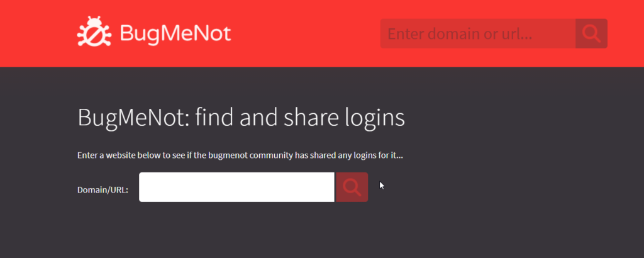The image size is (644, 258).
Task: Focus the white Domain/URL text field
Action: [236, 188]
